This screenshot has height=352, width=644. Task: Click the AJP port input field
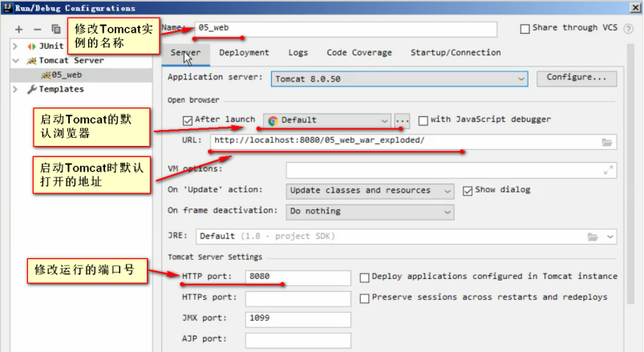click(x=298, y=340)
